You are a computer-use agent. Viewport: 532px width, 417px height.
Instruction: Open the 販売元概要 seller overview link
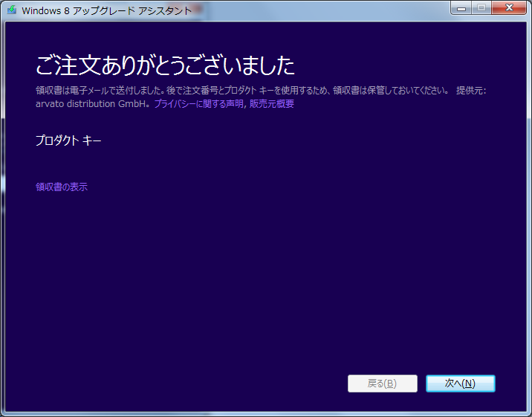271,104
